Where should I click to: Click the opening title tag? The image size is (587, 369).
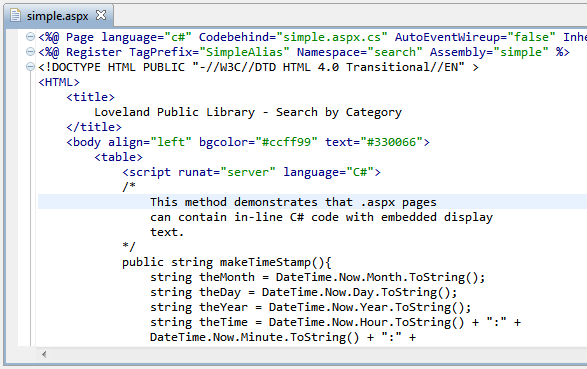[x=90, y=97]
